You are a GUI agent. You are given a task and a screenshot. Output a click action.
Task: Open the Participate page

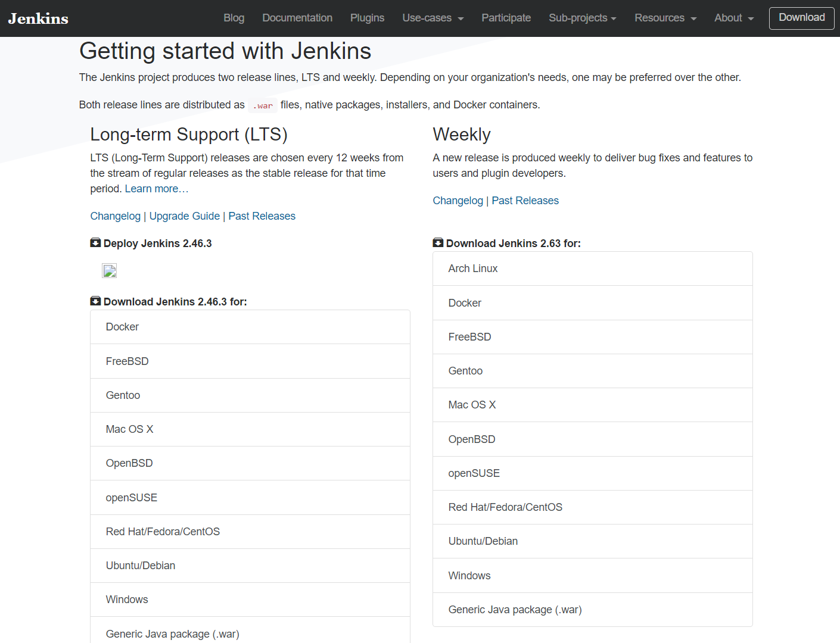click(506, 18)
